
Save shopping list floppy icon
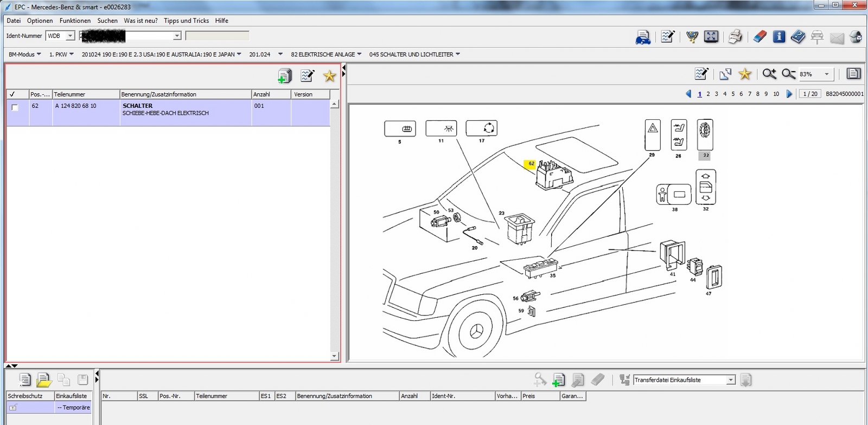[82, 379]
